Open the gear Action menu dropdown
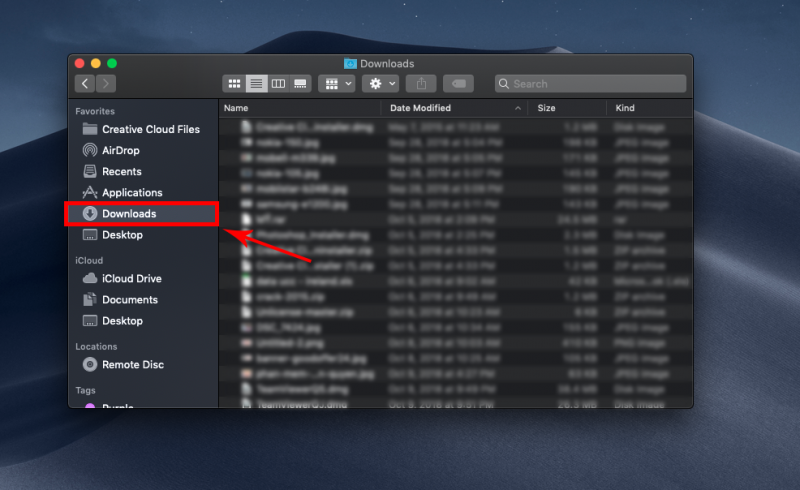 (x=380, y=84)
